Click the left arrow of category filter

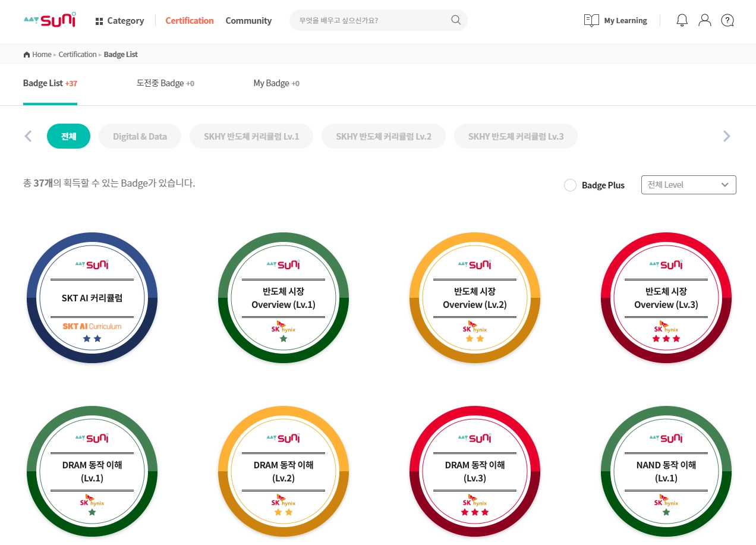pyautogui.click(x=28, y=136)
